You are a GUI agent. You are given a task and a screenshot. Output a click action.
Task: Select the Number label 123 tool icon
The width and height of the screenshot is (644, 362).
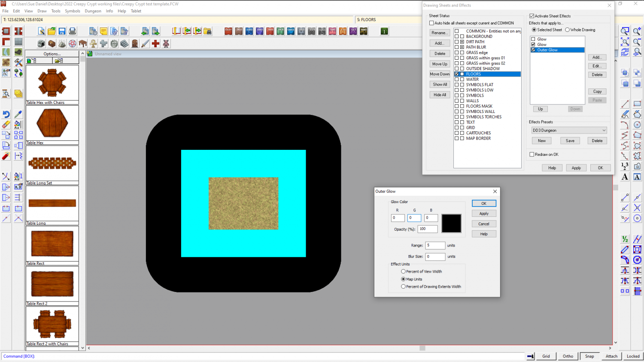click(x=625, y=166)
